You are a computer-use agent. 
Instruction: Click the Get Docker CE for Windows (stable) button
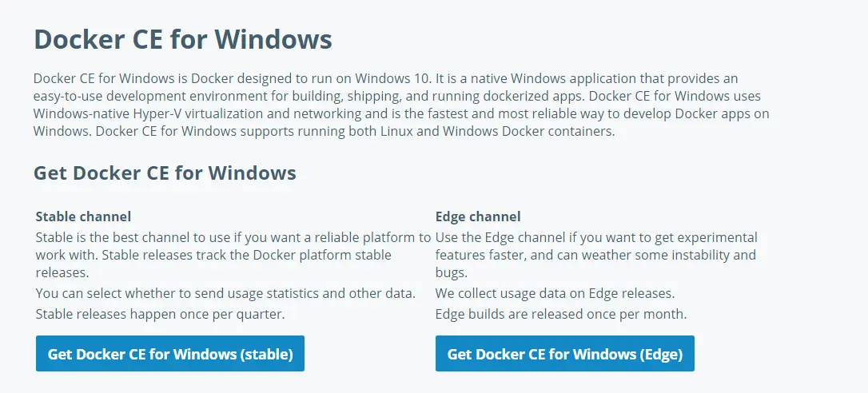click(170, 354)
